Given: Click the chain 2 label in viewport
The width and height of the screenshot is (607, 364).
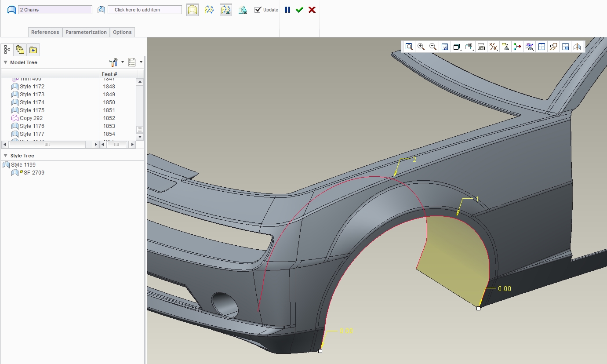Looking at the screenshot, I should [414, 160].
